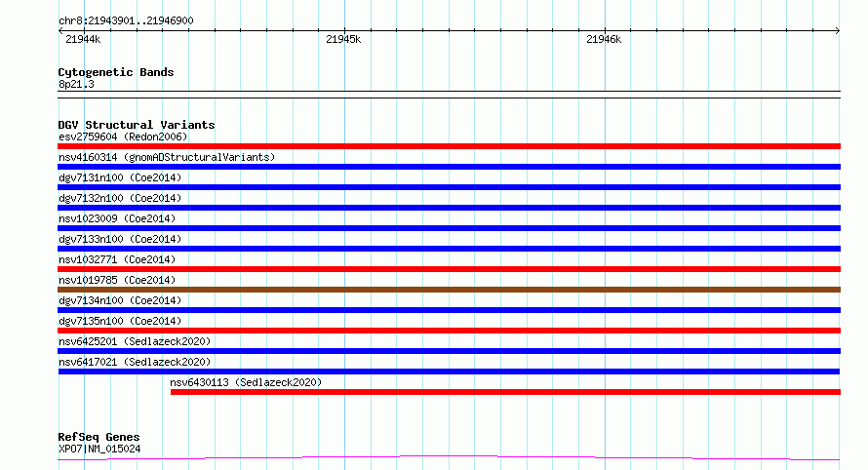Click the RefSeq Genes track title
868x470 pixels.
click(99, 437)
